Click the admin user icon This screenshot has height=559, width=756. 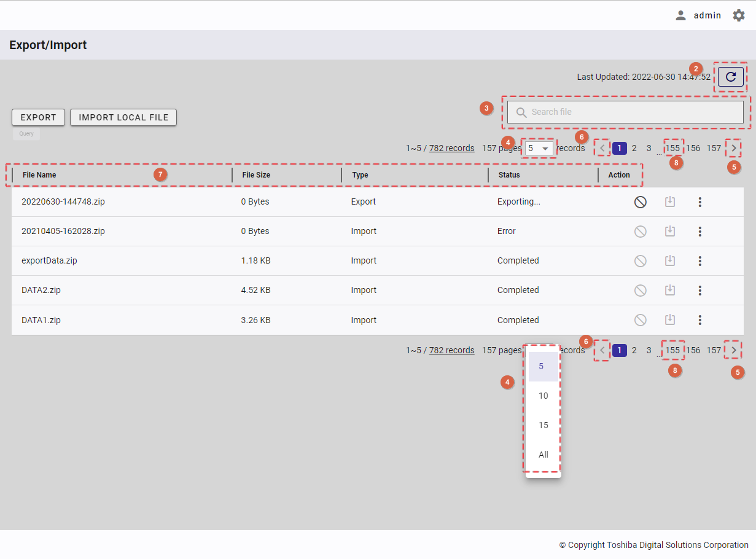pos(680,15)
